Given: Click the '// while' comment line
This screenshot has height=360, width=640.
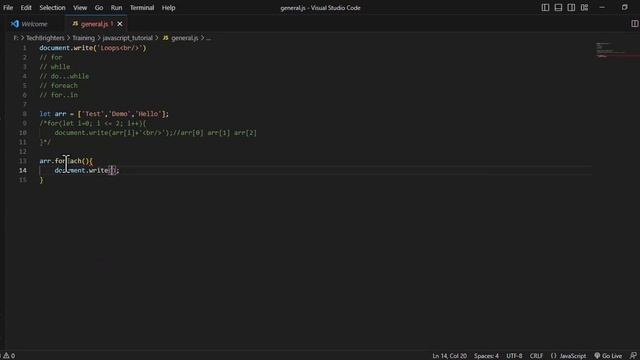Looking at the screenshot, I should point(55,67).
